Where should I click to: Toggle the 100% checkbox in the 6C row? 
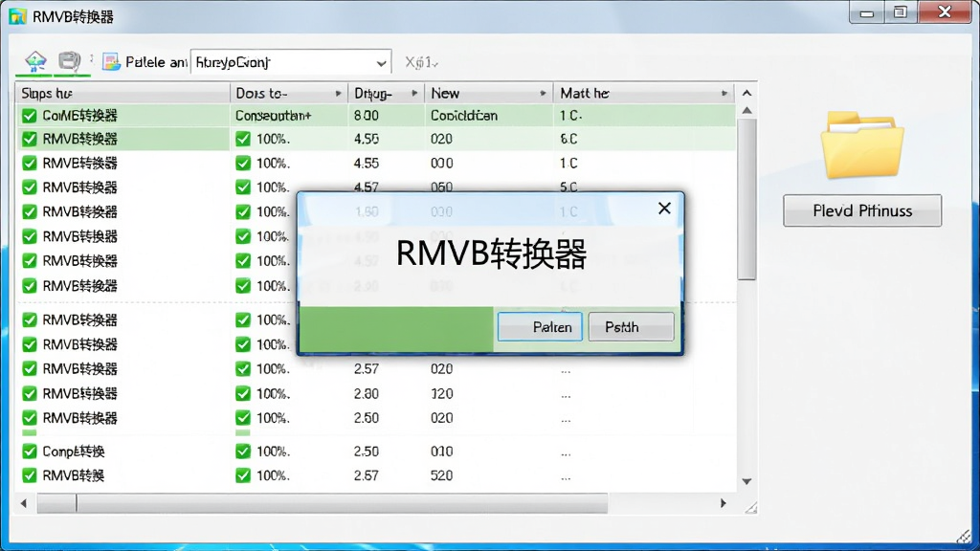click(243, 139)
